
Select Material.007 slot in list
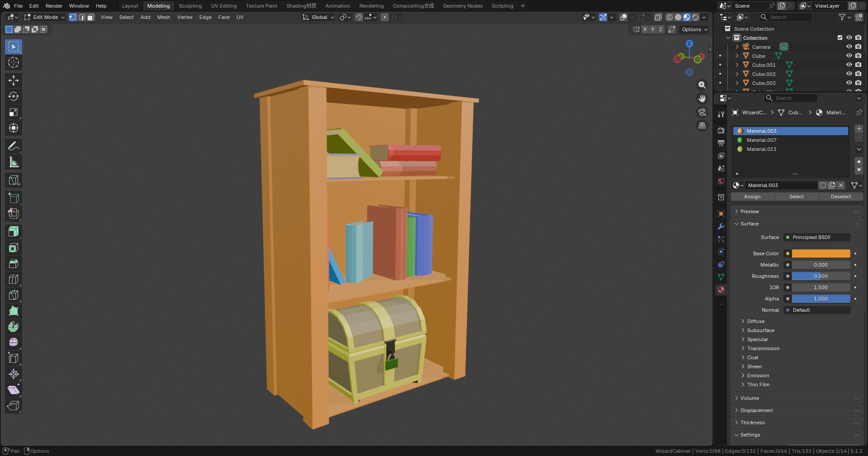[790, 140]
